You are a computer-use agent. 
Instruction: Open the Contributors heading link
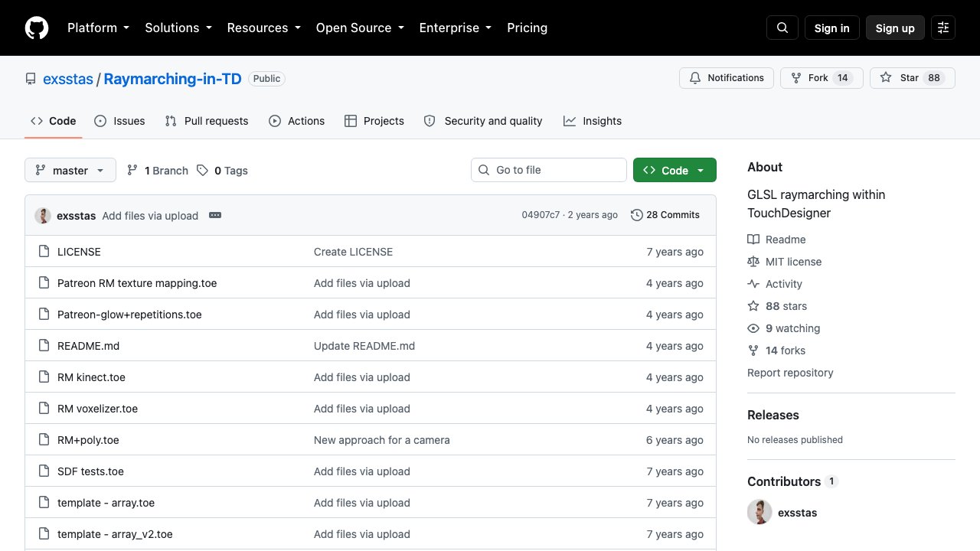click(x=793, y=481)
